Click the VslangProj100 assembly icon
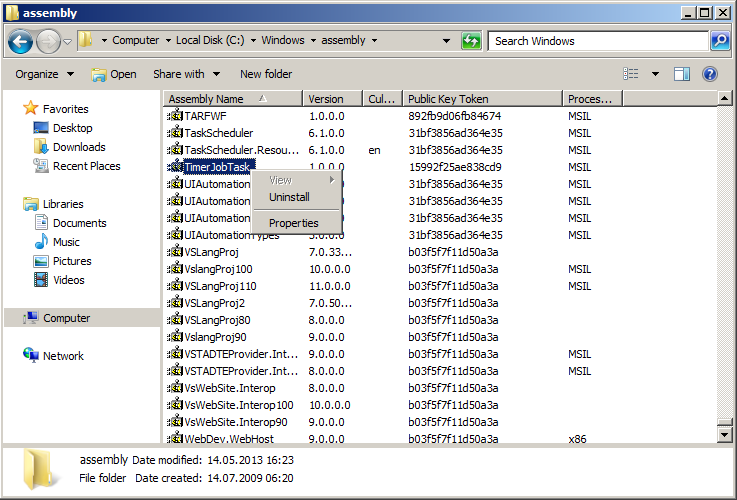737x500 pixels. click(x=175, y=268)
